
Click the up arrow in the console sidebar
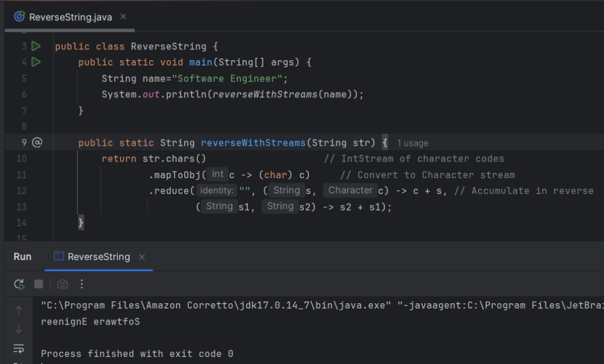click(19, 310)
